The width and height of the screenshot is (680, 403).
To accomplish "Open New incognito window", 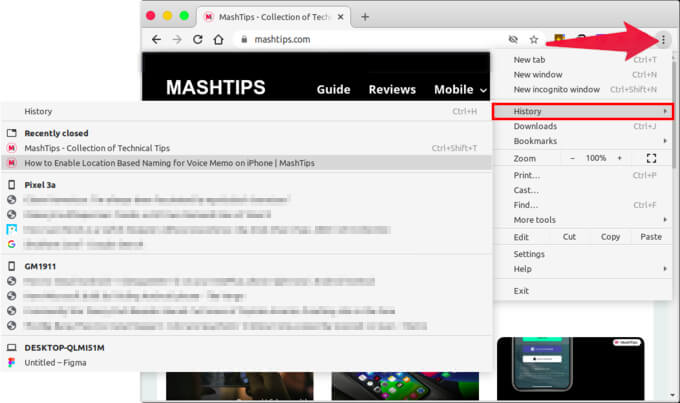I will point(583,89).
